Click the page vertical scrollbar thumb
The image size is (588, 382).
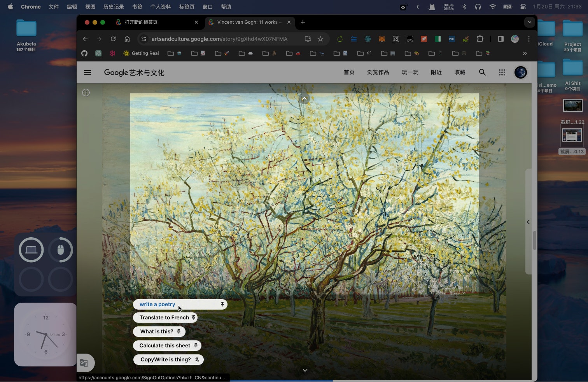[535, 240]
